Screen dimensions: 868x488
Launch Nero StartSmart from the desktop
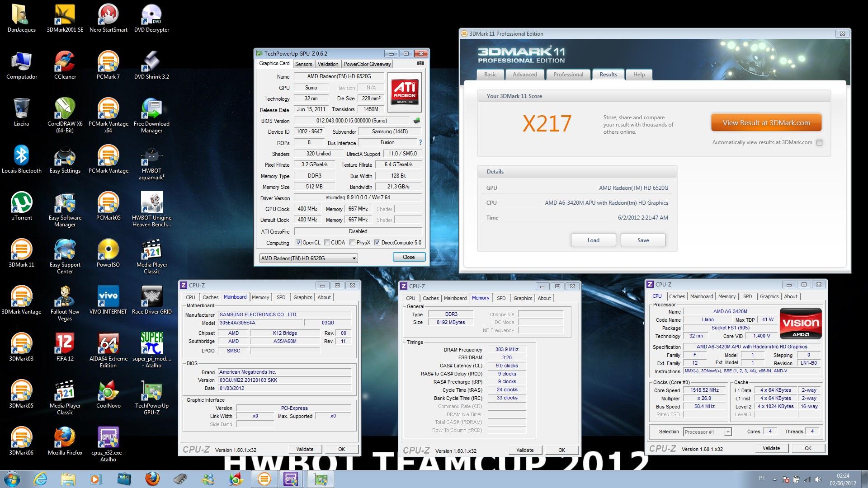pos(108,18)
